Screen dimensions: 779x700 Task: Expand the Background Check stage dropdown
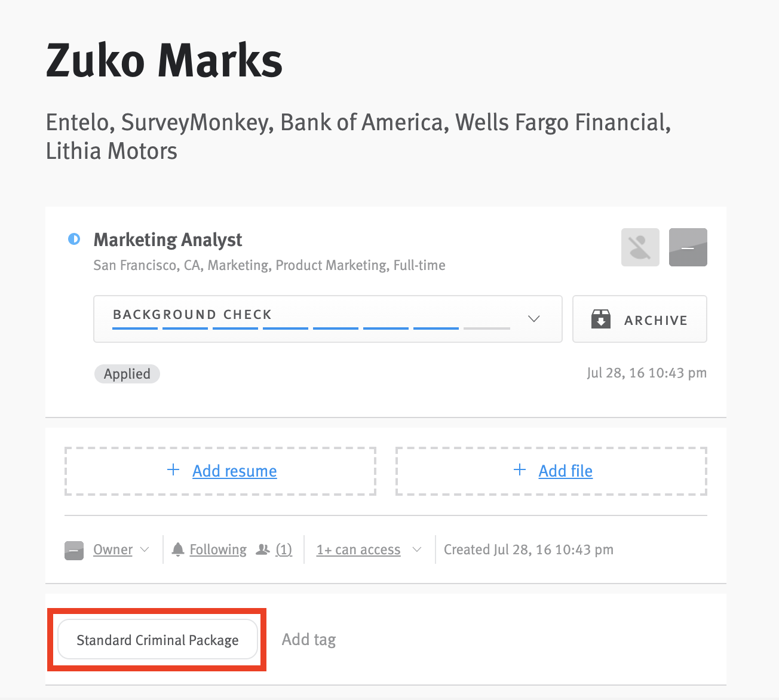[534, 319]
